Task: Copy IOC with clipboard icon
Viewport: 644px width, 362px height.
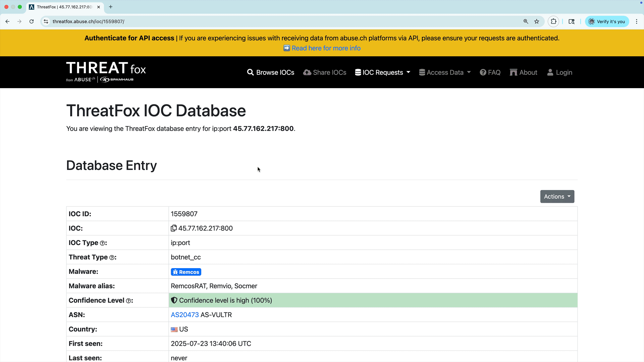Action: click(x=174, y=228)
